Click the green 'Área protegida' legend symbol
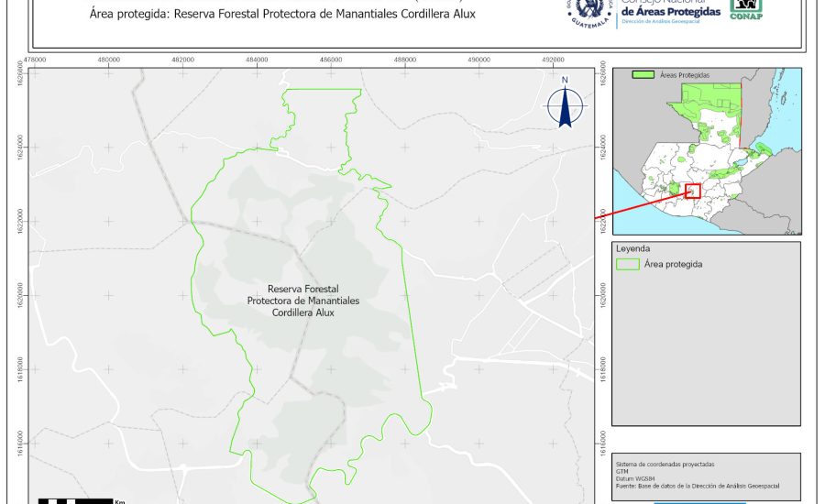The image size is (825, 504). click(628, 264)
